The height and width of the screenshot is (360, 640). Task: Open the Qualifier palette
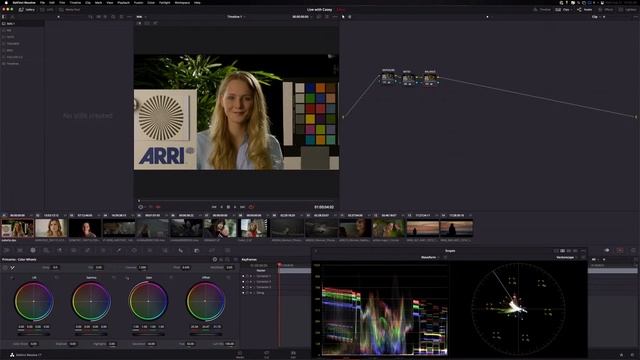118,250
